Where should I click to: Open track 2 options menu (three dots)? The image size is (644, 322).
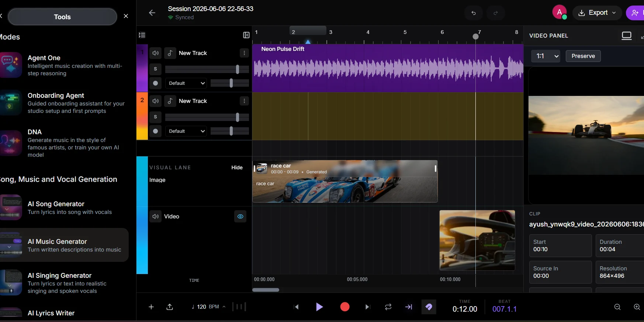pyautogui.click(x=244, y=101)
